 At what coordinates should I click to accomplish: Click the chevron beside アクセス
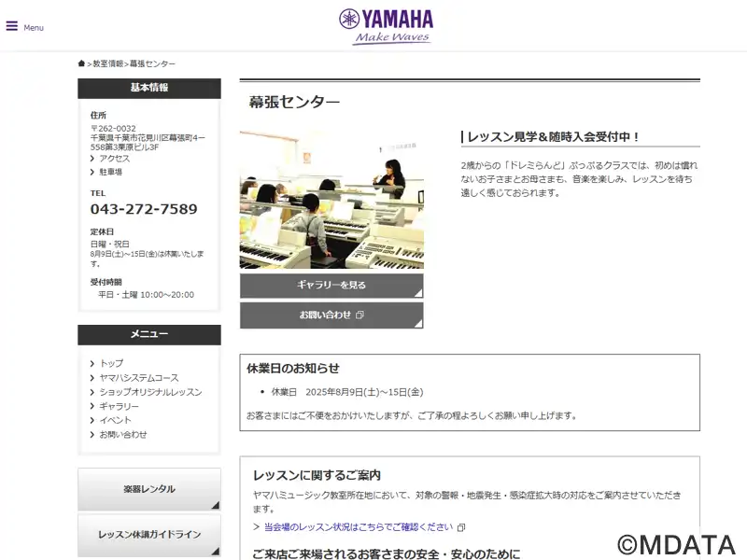tap(92, 159)
